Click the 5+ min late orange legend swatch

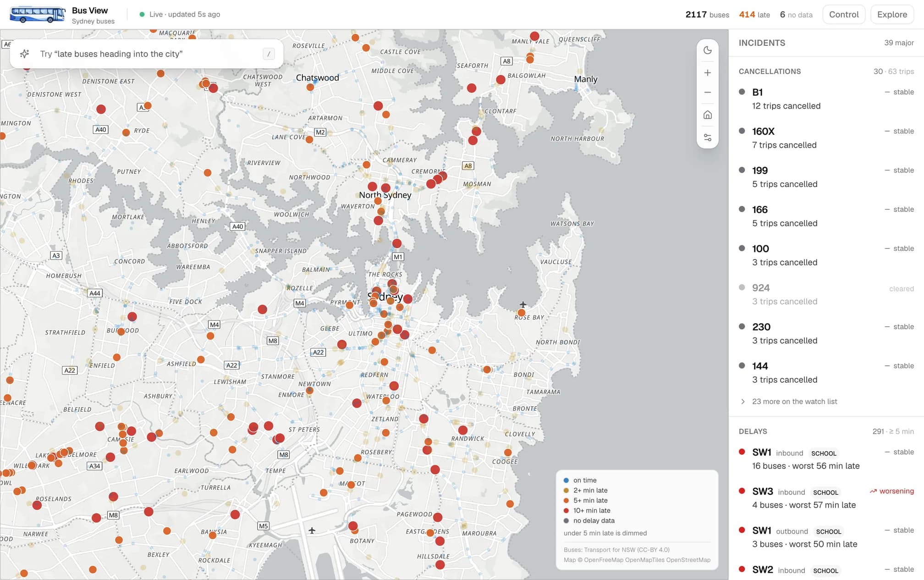tap(566, 501)
